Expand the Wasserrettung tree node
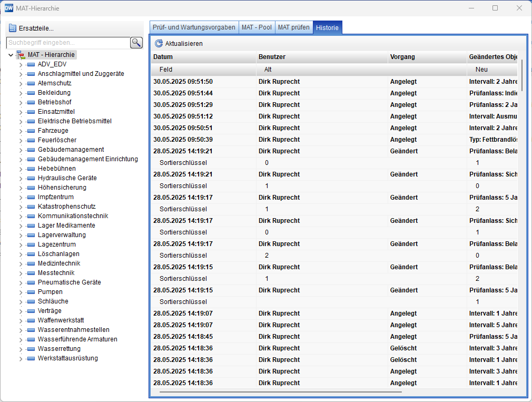This screenshot has height=402, width=532. (21, 349)
